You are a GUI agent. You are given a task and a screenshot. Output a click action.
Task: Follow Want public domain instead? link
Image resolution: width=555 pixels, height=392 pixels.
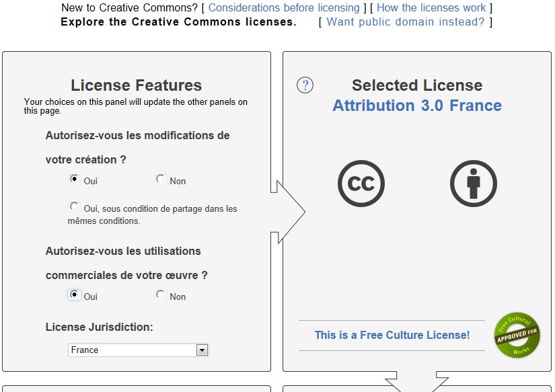405,22
